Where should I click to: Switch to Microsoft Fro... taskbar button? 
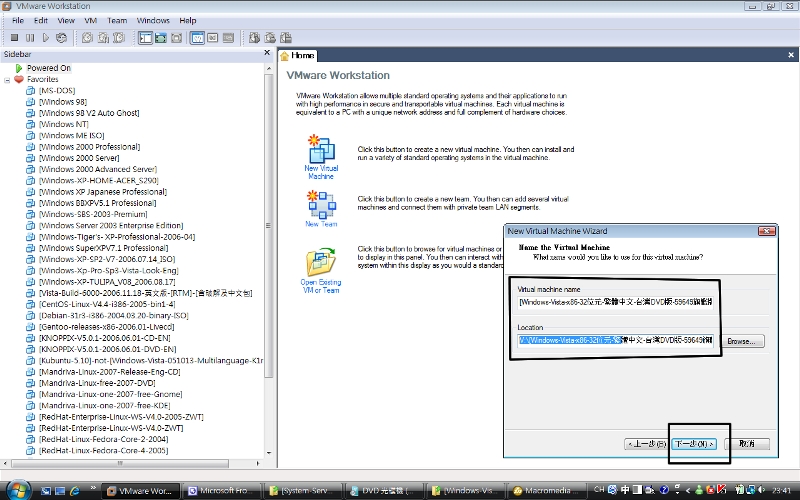(221, 491)
